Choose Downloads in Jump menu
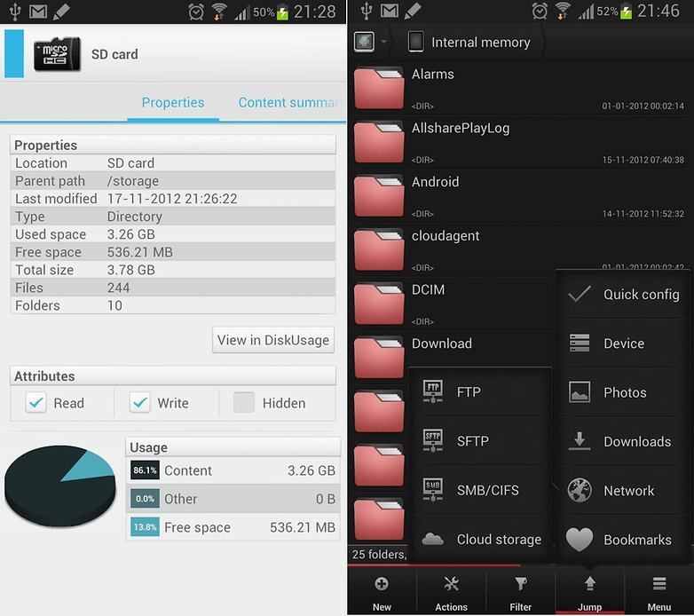The height and width of the screenshot is (616, 694). (x=622, y=442)
